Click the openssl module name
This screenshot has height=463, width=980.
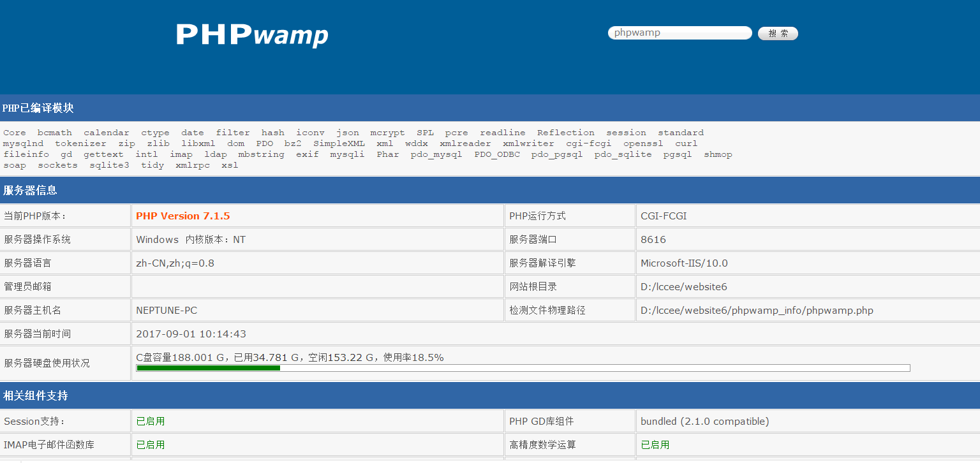(643, 143)
